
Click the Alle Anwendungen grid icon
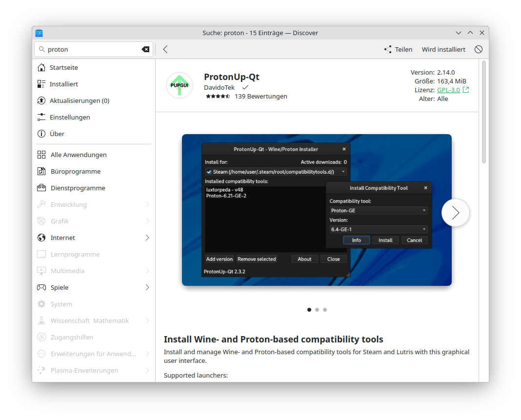[x=41, y=155]
